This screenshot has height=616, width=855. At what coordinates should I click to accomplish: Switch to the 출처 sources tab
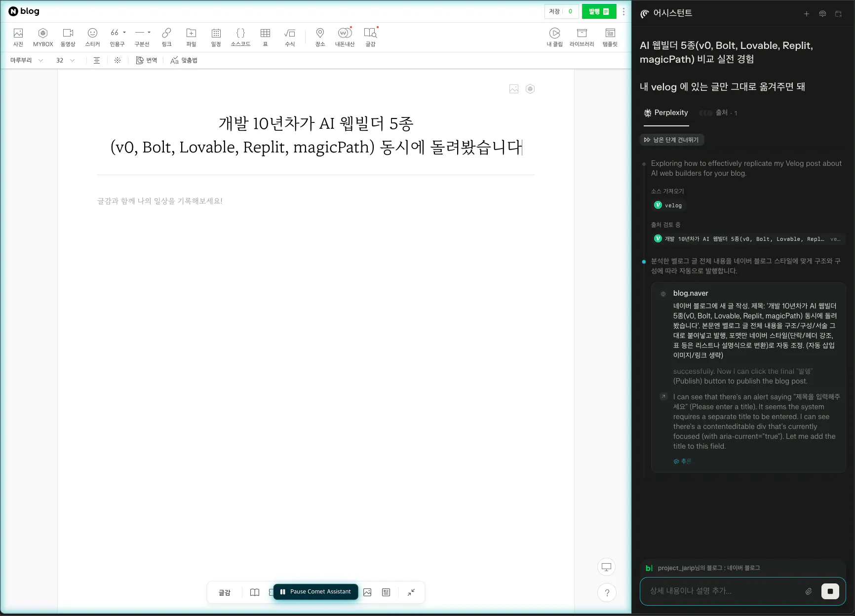719,113
